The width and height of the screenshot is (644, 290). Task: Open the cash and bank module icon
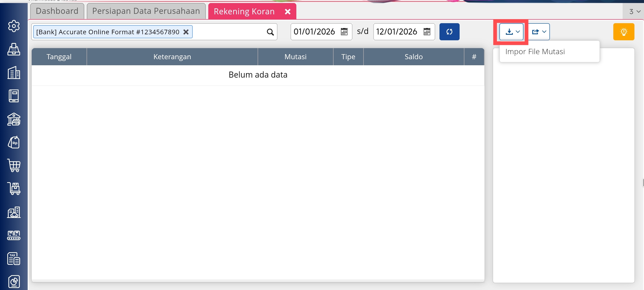tap(14, 119)
